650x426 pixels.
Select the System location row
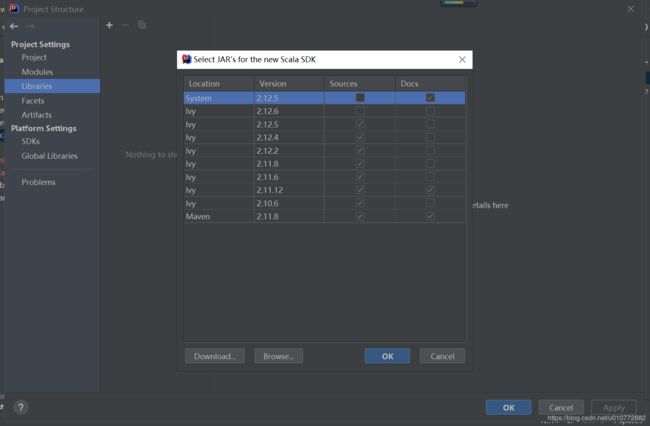tap(324, 98)
